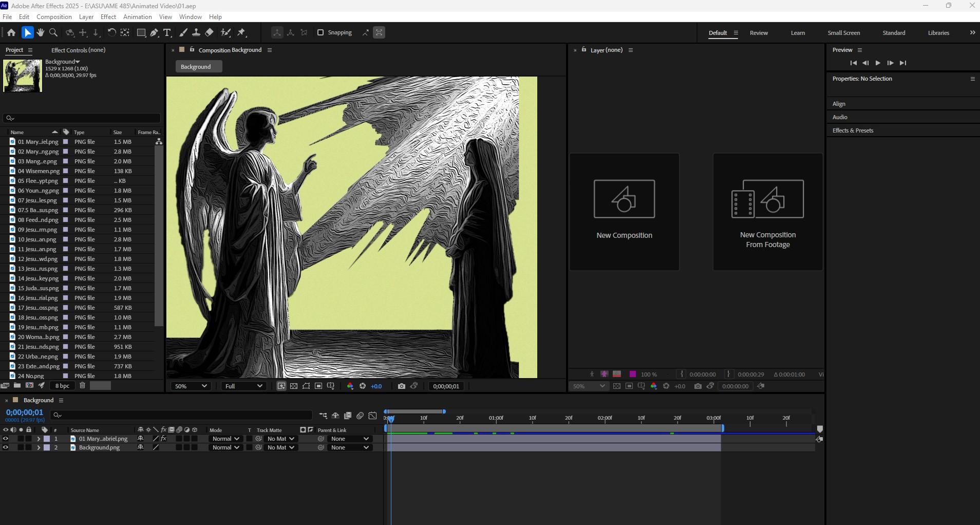Open the Animation menu
The height and width of the screenshot is (525, 980).
coord(138,17)
